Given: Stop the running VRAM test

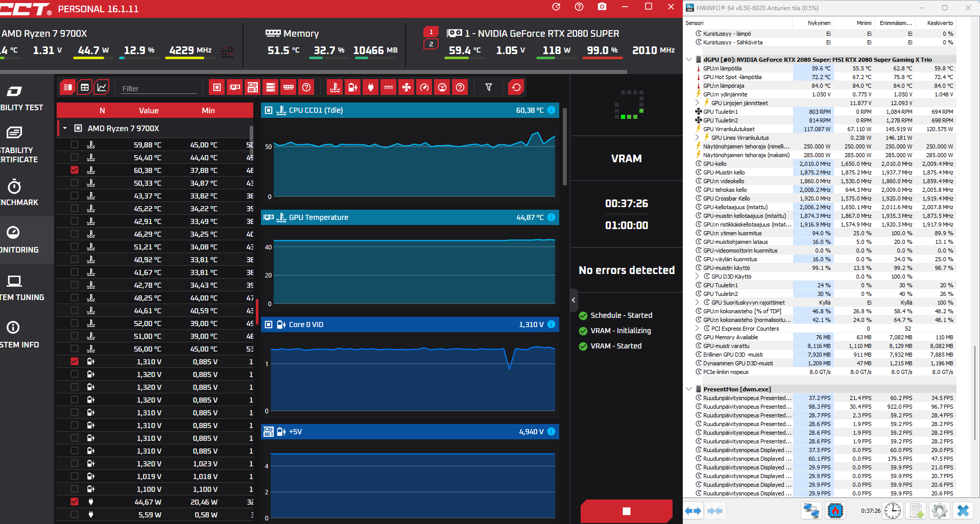Looking at the screenshot, I should coord(627,511).
